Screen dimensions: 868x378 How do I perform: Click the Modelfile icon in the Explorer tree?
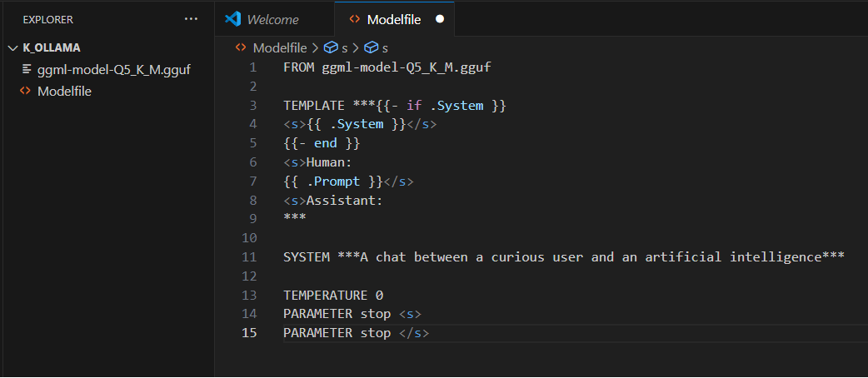coord(26,92)
